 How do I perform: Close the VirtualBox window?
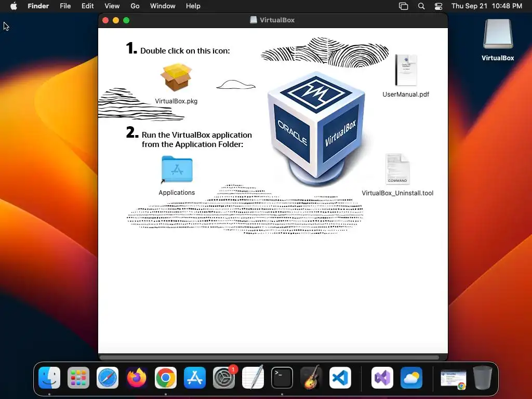[105, 20]
